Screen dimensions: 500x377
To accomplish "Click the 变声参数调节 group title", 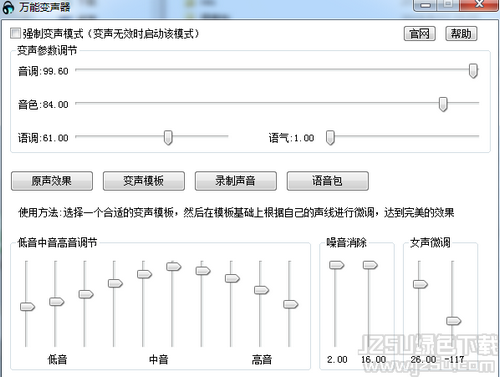I will pyautogui.click(x=47, y=51).
